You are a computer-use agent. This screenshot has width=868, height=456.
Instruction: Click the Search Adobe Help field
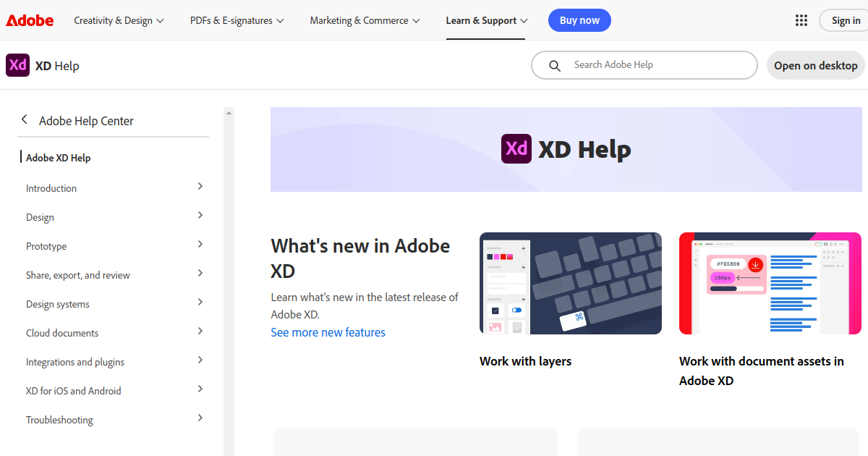[644, 65]
